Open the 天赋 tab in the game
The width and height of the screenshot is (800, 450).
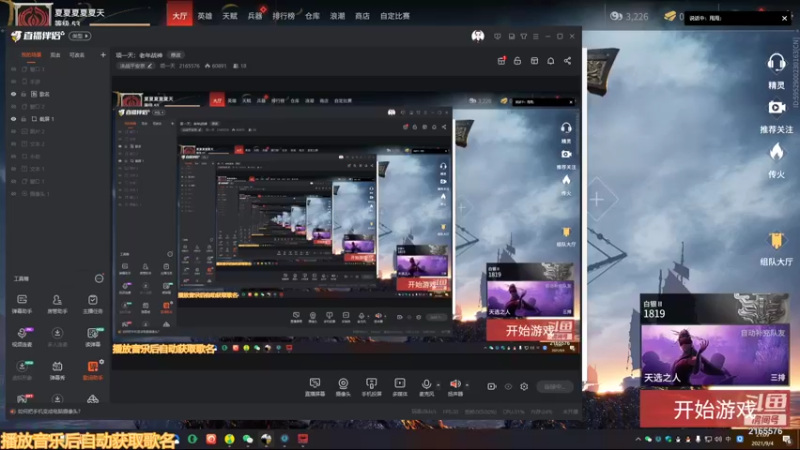coord(230,16)
